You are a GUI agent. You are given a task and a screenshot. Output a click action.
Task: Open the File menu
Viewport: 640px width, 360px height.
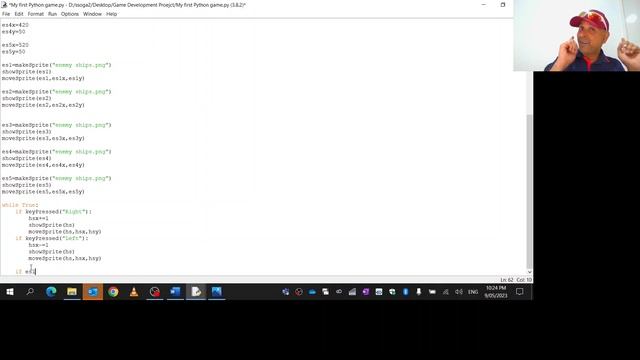pyautogui.click(x=6, y=14)
